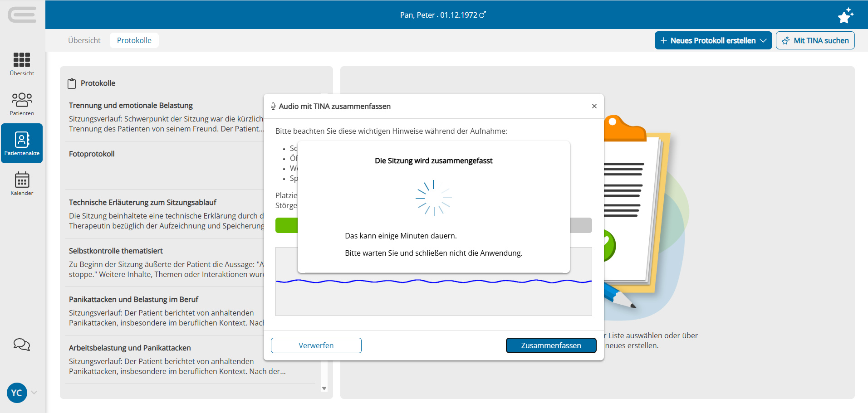Select the Patientenakte sidebar icon
The image size is (868, 413).
pos(22,143)
